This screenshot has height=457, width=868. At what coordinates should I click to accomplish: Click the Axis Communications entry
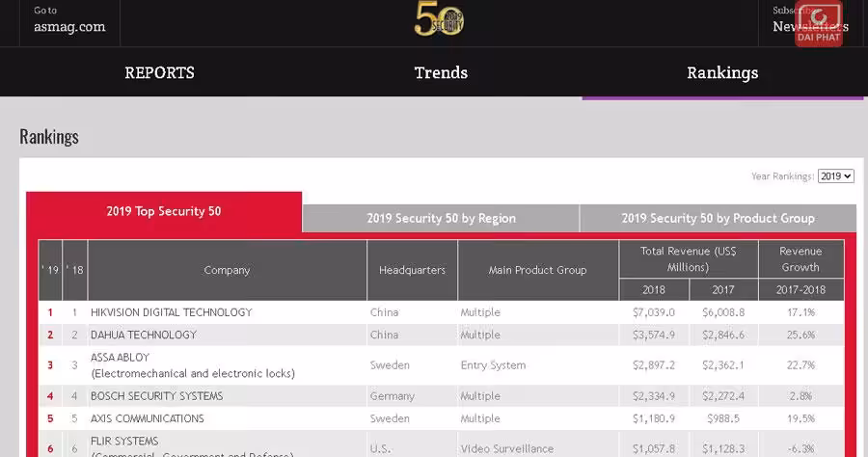(x=147, y=418)
